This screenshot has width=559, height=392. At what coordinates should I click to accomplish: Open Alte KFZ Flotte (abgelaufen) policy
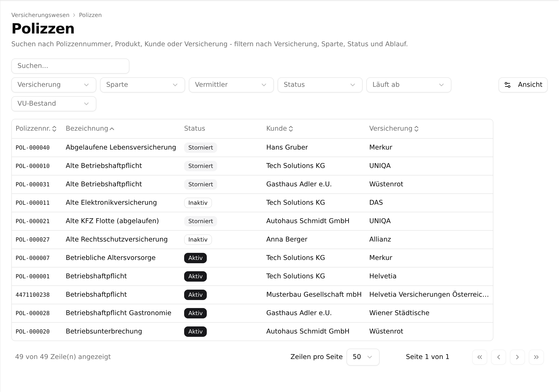(x=112, y=221)
